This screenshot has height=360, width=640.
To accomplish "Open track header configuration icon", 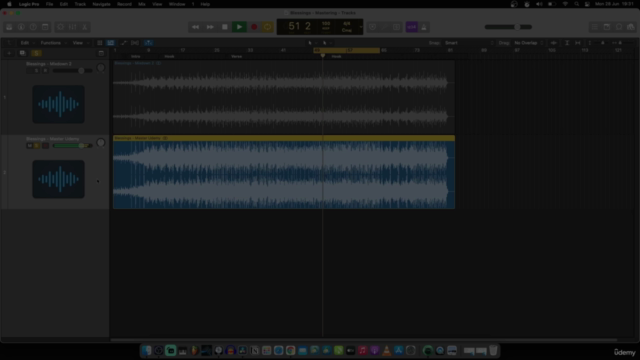I will coord(101,53).
